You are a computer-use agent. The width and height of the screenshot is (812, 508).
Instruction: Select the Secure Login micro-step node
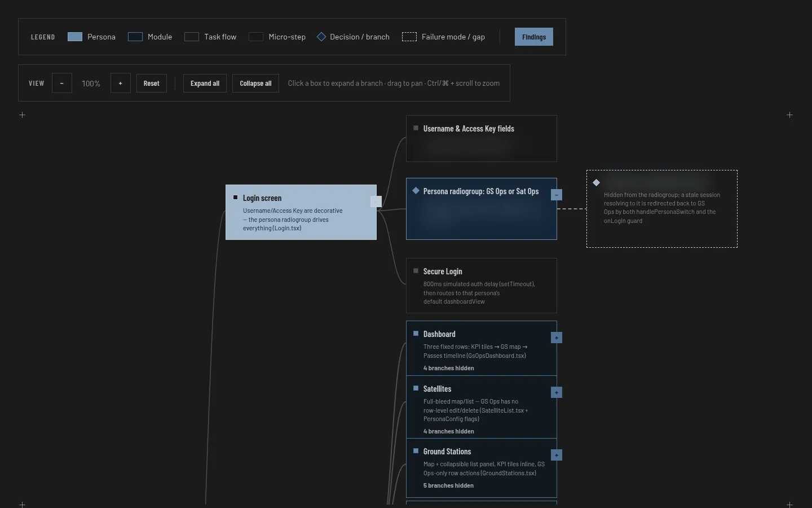click(482, 286)
